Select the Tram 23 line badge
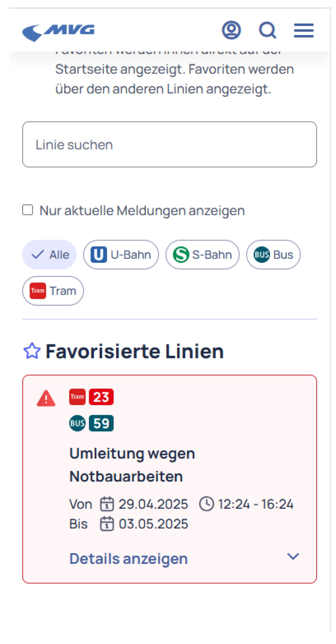The width and height of the screenshot is (336, 644). pos(91,397)
